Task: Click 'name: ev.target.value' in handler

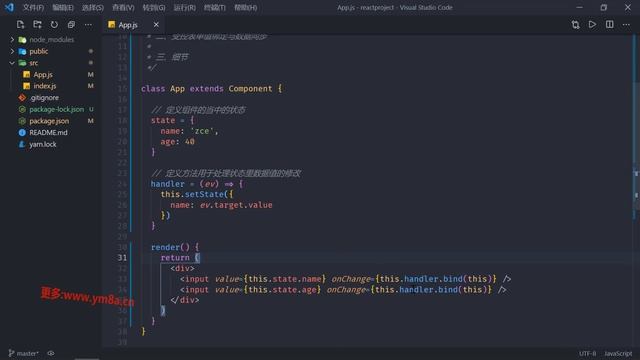Action: pyautogui.click(x=221, y=205)
